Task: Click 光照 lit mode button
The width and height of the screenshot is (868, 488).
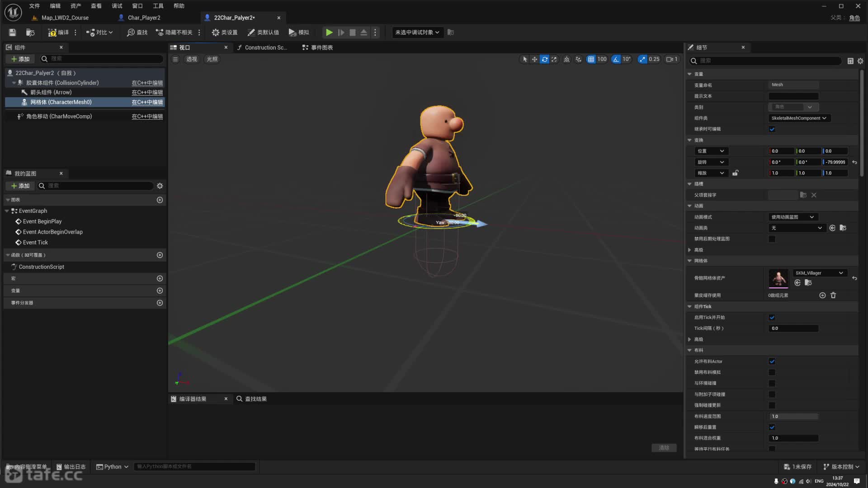Action: coord(212,59)
